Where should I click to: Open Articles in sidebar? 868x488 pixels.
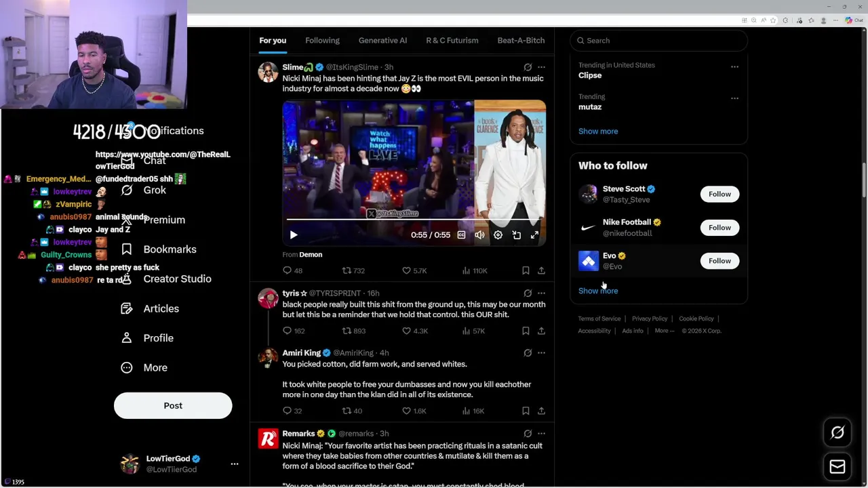pyautogui.click(x=150, y=308)
